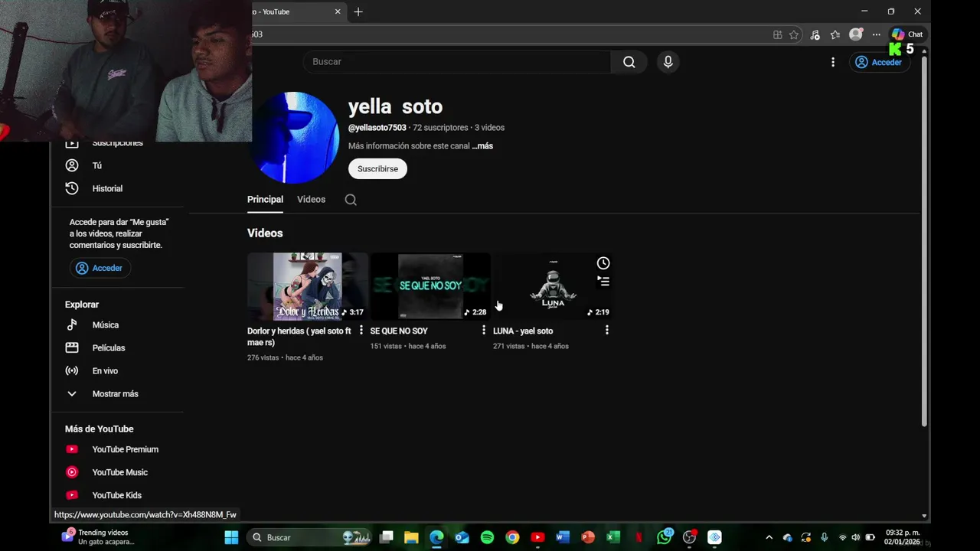The image size is (980, 551).
Task: Play the Dorlor y heridas video thumbnail
Action: 307,286
